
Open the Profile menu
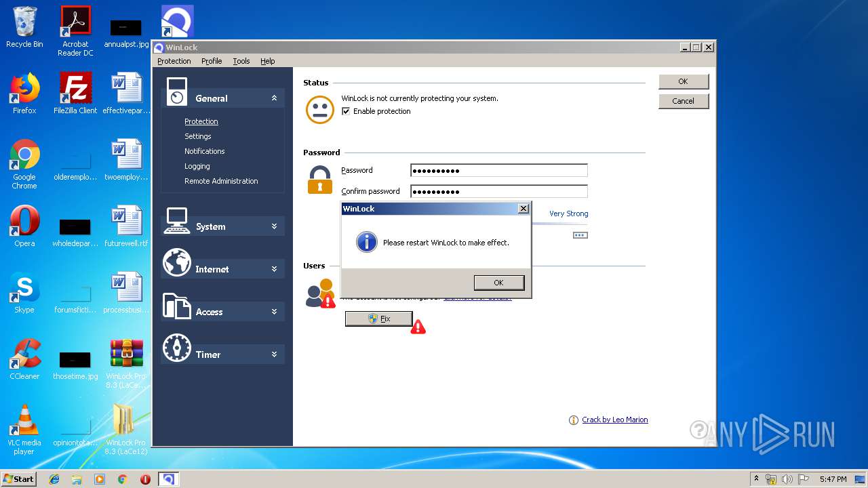212,61
